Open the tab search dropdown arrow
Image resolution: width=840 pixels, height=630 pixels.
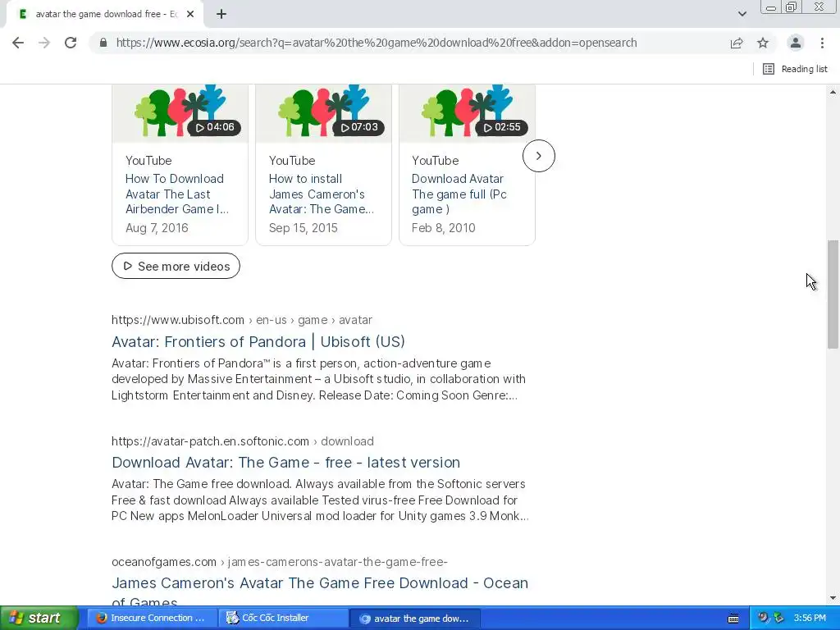click(742, 14)
